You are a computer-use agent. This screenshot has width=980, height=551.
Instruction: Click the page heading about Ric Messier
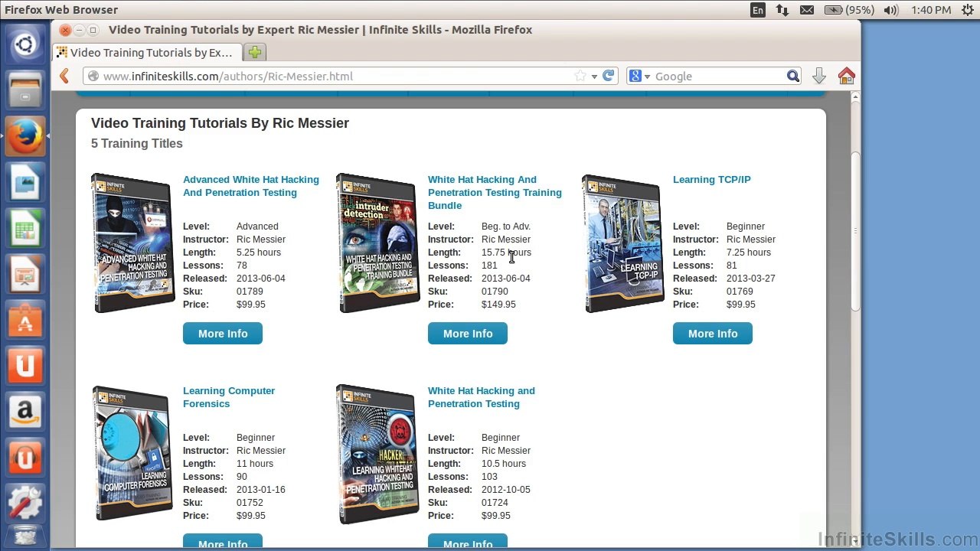coord(220,123)
